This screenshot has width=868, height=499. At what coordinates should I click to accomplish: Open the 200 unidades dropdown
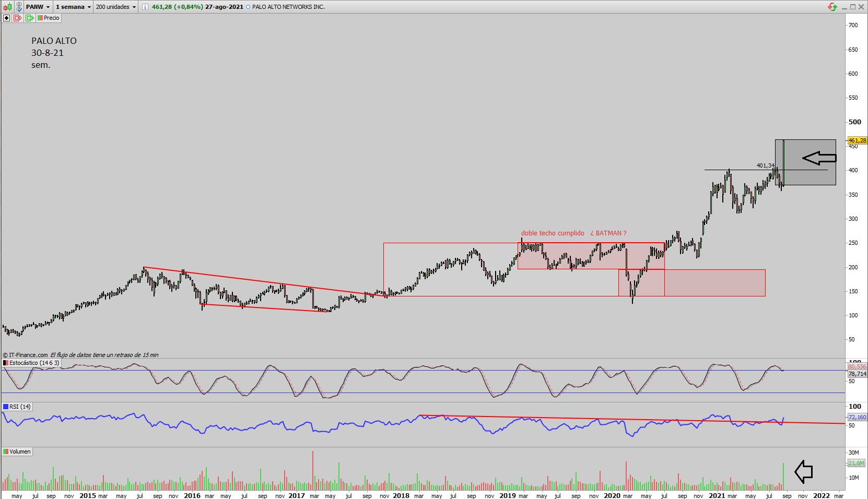pos(116,7)
